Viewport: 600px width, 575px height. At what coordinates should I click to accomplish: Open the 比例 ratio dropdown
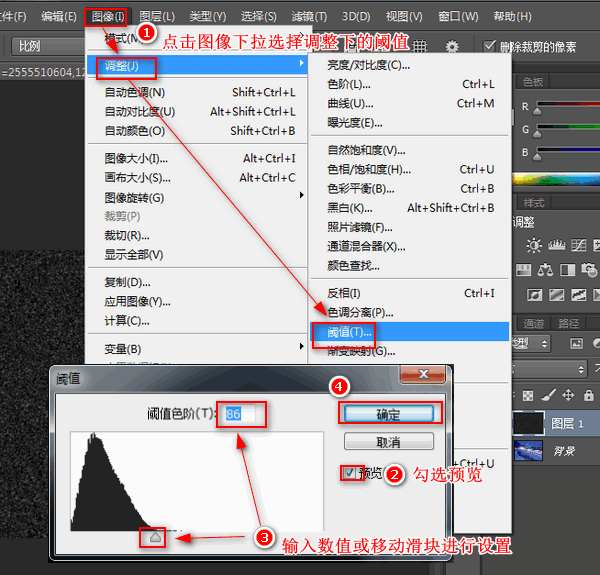pos(48,46)
